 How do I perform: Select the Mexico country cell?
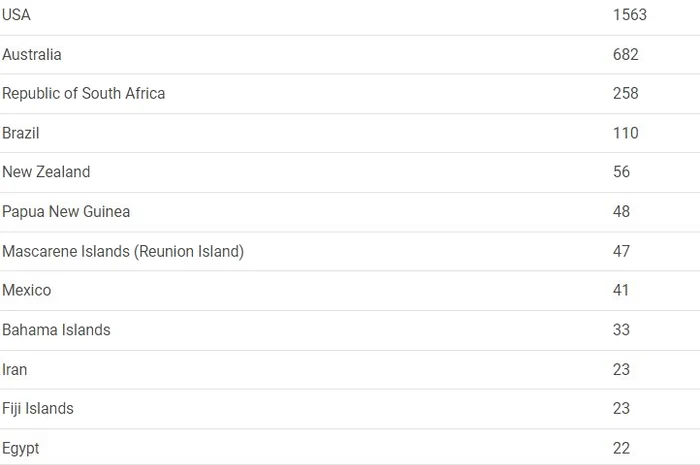[x=26, y=290]
